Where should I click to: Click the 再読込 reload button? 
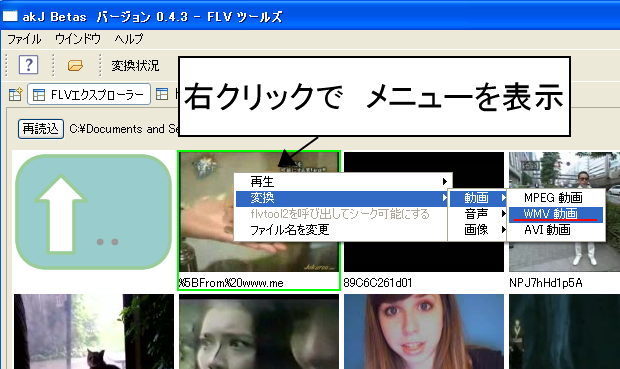[x=41, y=129]
